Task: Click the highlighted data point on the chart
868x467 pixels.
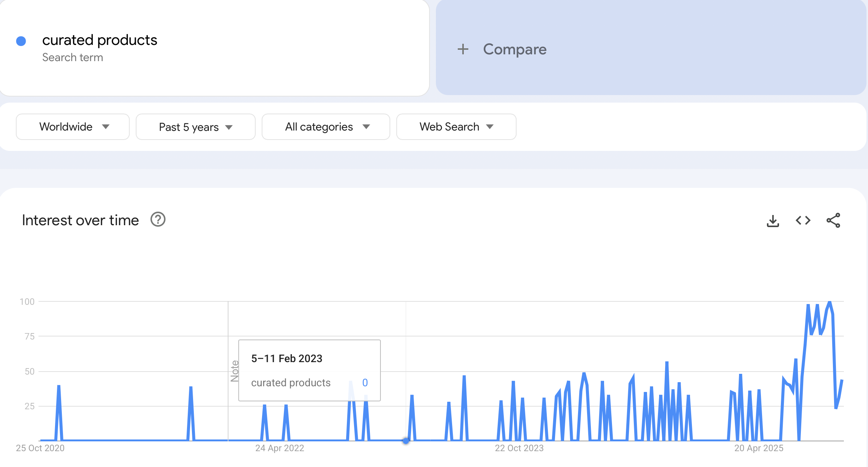Action: tap(406, 440)
